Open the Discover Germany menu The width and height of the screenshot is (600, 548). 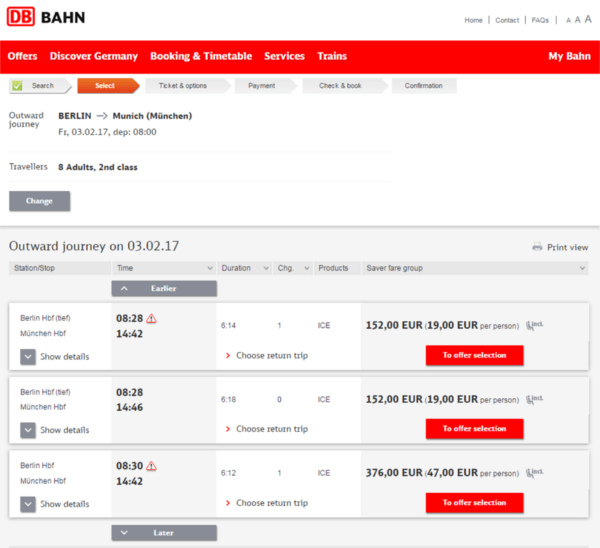94,56
